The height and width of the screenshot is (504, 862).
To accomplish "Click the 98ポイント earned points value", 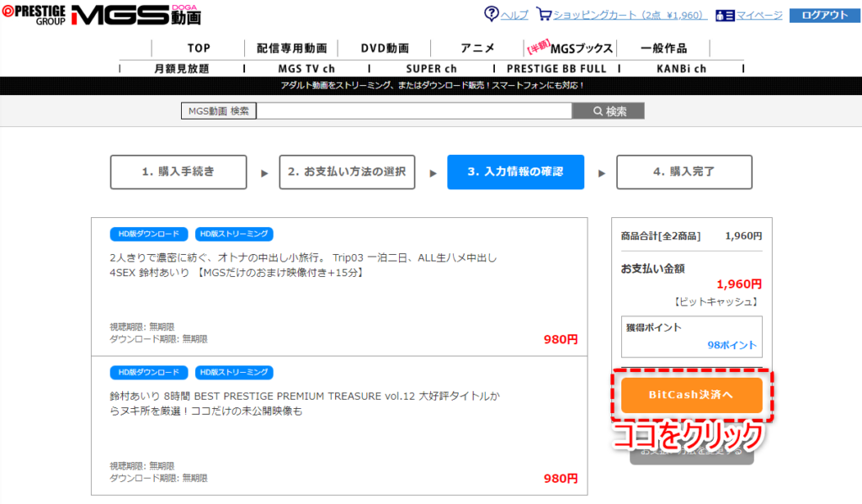I will (x=732, y=345).
